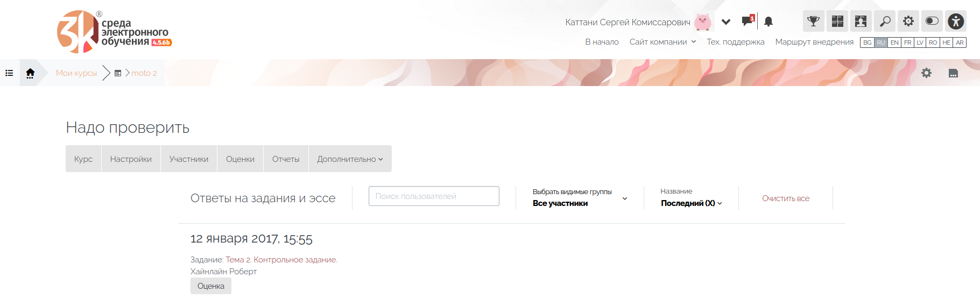Image resolution: width=980 pixels, height=306 pixels.
Task: Click the magnifier search icon in header
Action: click(885, 22)
